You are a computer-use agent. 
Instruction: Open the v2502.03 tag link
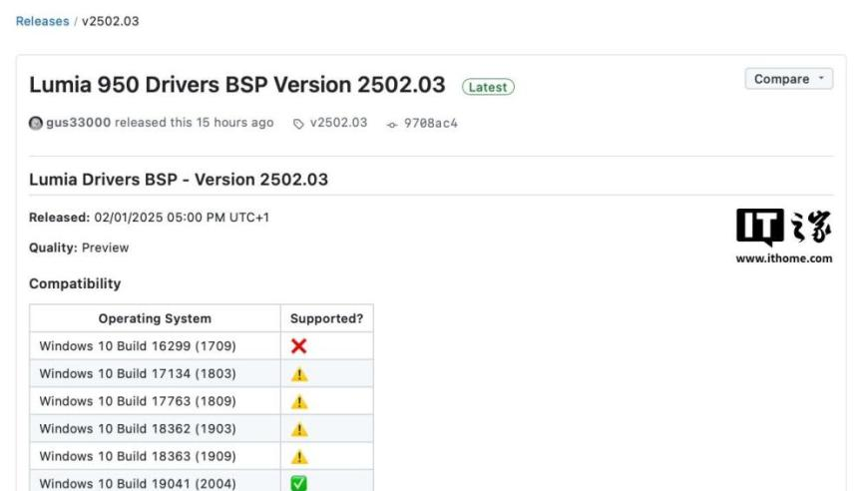pos(338,123)
